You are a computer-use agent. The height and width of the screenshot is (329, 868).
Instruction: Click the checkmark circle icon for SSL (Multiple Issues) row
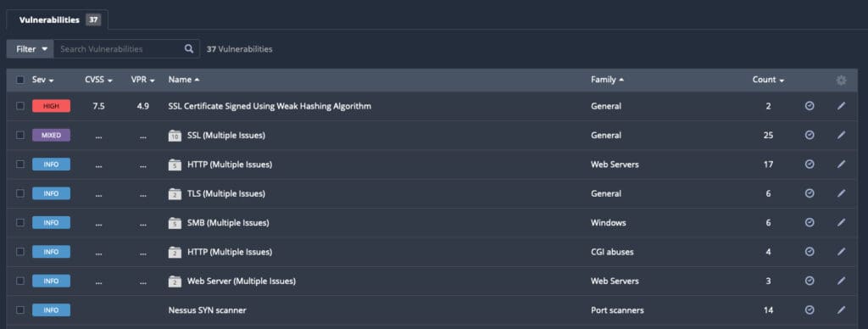tap(810, 135)
